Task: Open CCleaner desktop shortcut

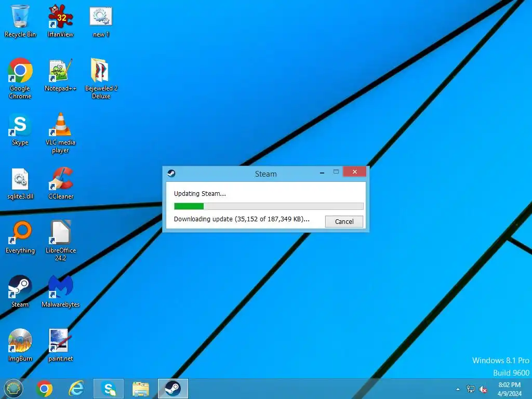Action: click(x=60, y=183)
